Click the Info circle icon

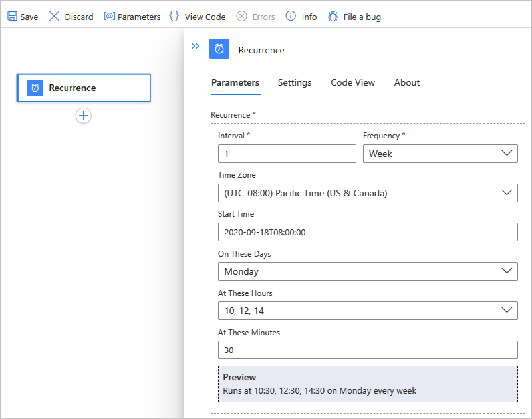coord(291,17)
